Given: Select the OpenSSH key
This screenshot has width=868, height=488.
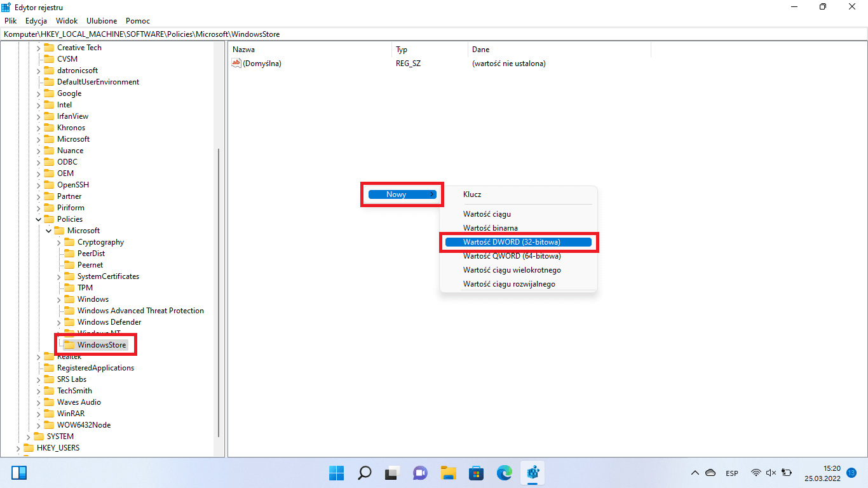Looking at the screenshot, I should (x=73, y=184).
